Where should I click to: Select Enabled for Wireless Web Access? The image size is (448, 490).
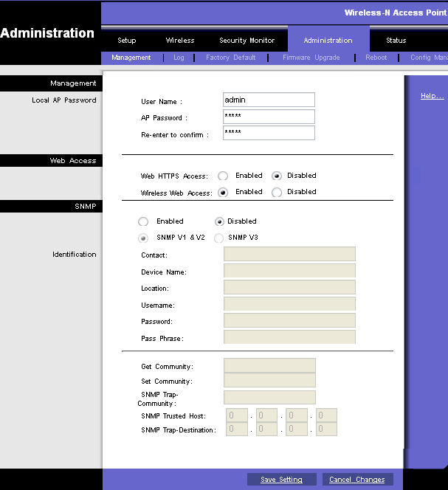point(223,192)
